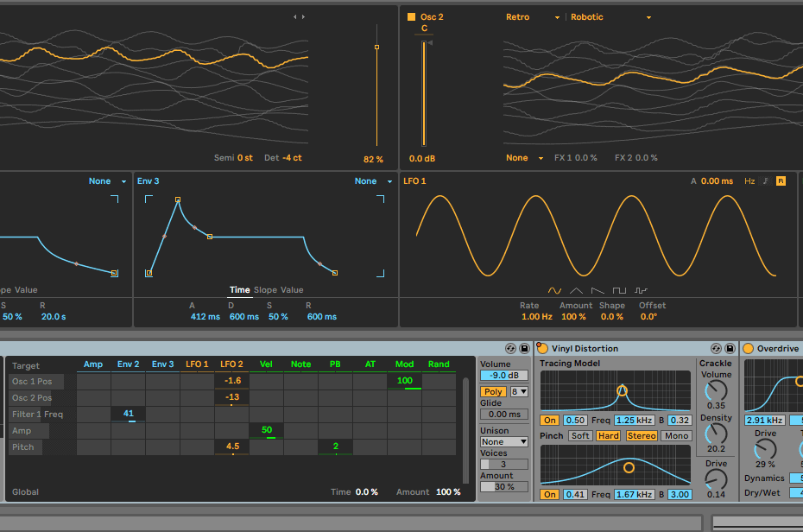Switch Pinch mode from Hard to Soft
Screen dimensions: 803x532
point(582,435)
